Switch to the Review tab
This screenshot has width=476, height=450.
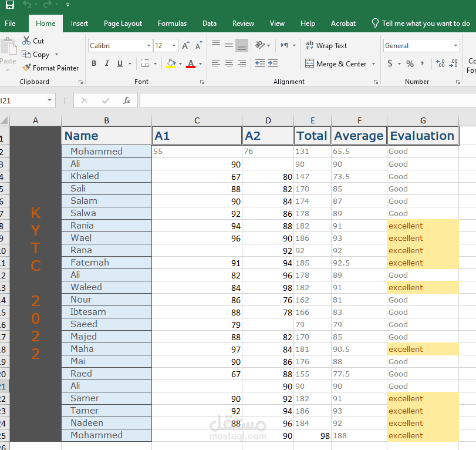(243, 23)
